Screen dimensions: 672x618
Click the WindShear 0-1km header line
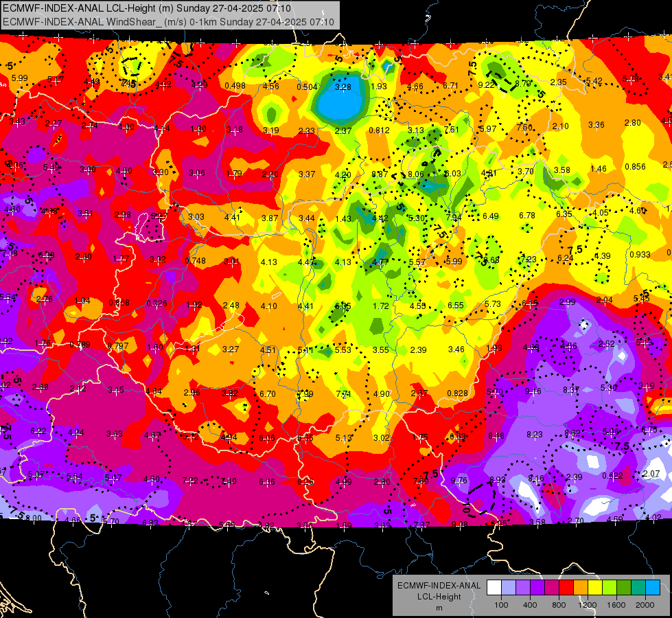168,22
